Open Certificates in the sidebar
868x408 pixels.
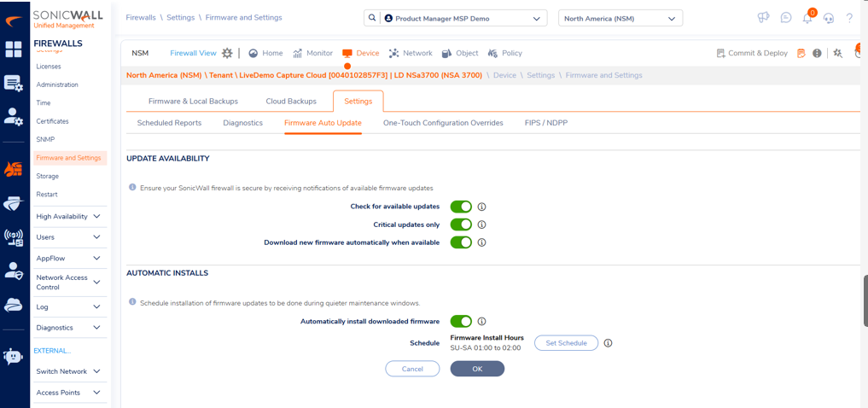[53, 121]
